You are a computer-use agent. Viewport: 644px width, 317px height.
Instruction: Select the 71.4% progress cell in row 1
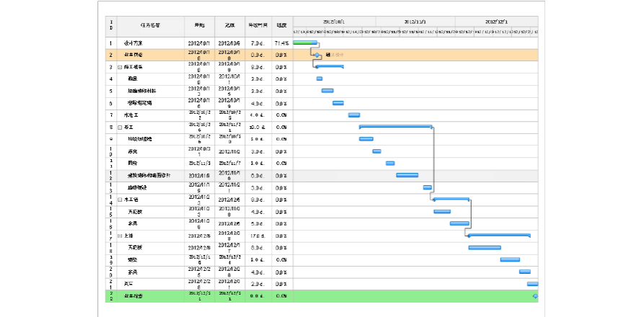(282, 43)
